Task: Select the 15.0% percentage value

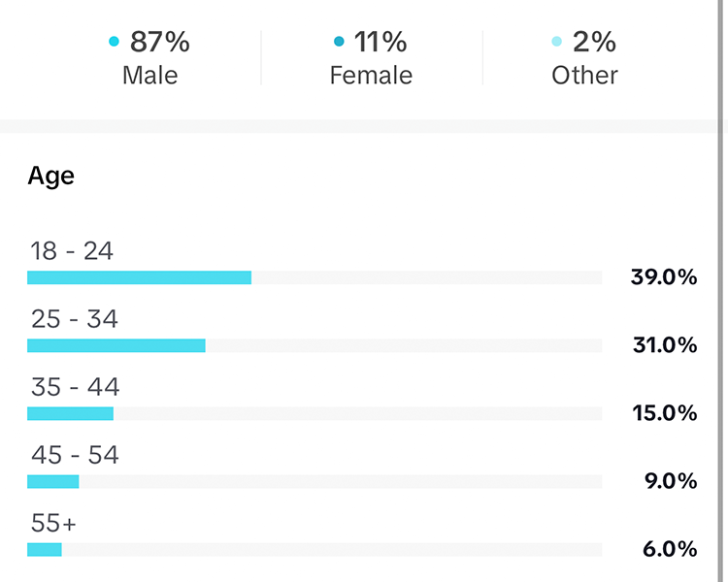Action: (664, 413)
